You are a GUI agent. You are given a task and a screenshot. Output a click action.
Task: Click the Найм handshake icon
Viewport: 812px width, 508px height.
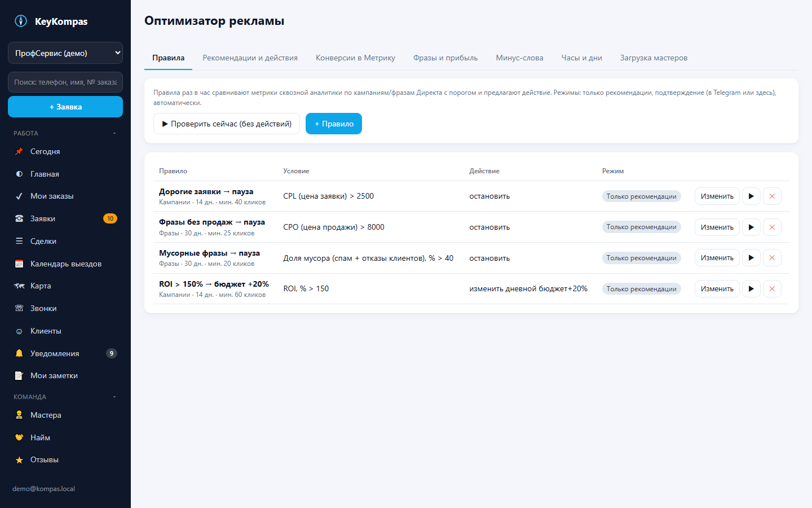(19, 437)
